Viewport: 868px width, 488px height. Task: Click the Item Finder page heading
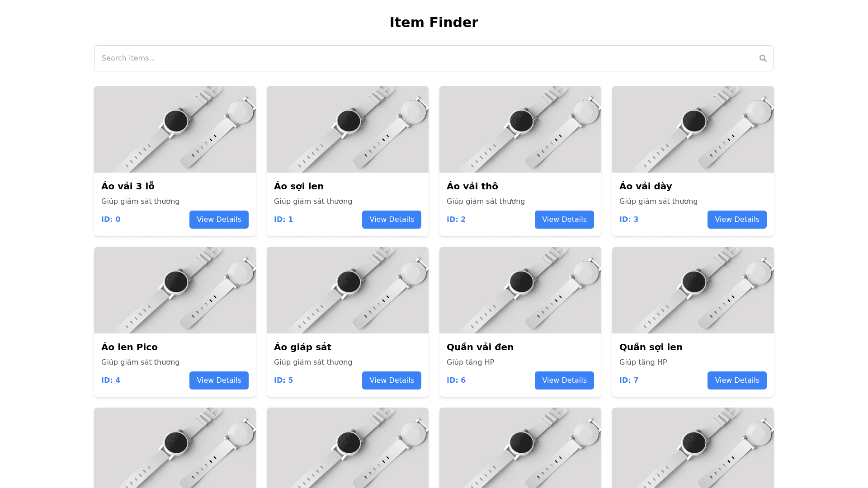pyautogui.click(x=434, y=22)
